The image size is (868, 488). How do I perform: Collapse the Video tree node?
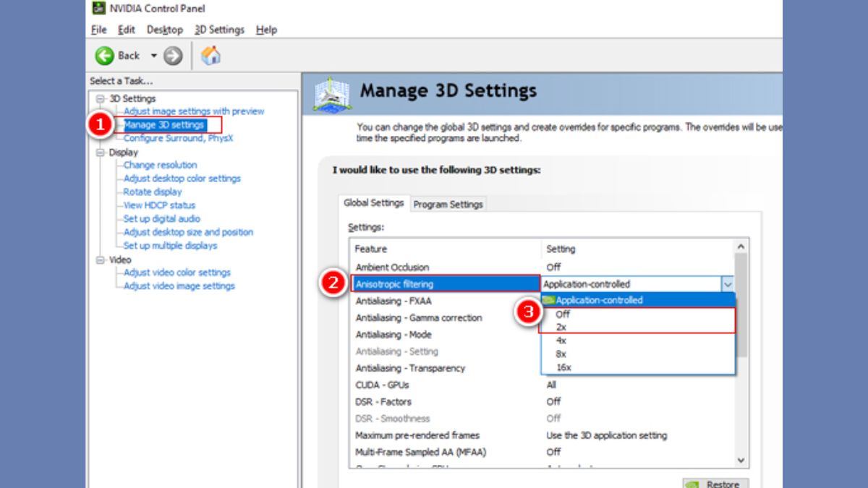click(100, 260)
